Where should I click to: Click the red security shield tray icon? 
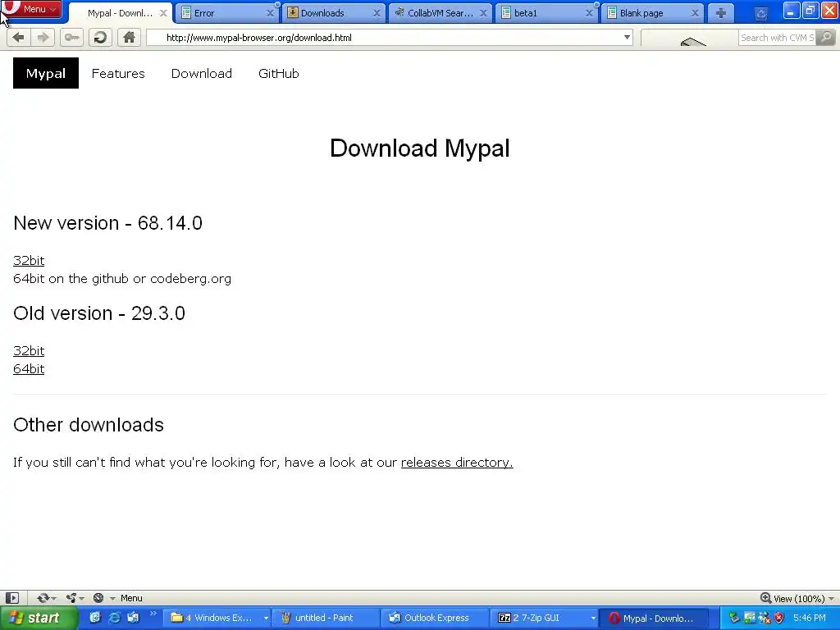click(779, 619)
